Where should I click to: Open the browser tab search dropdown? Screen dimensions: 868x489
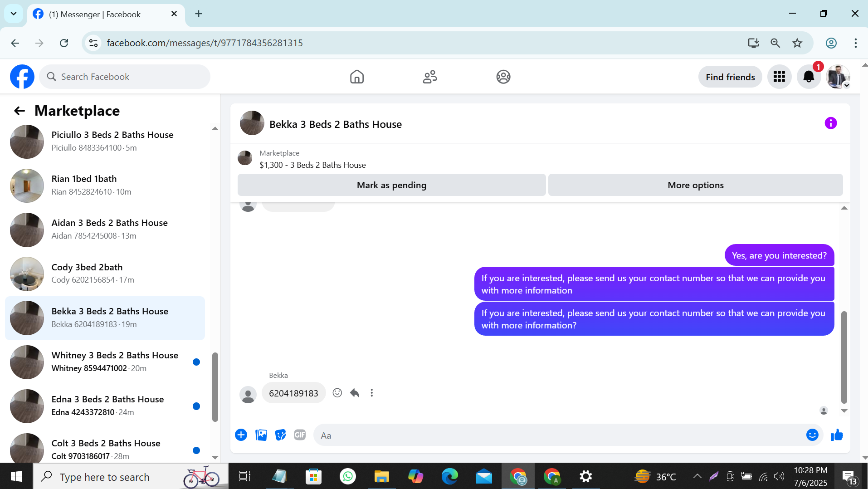pyautogui.click(x=14, y=14)
